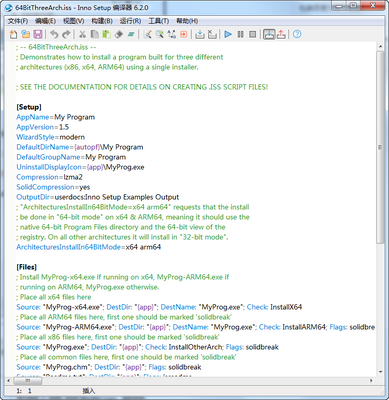Click the MyProg.chm Source line

pos(109,367)
